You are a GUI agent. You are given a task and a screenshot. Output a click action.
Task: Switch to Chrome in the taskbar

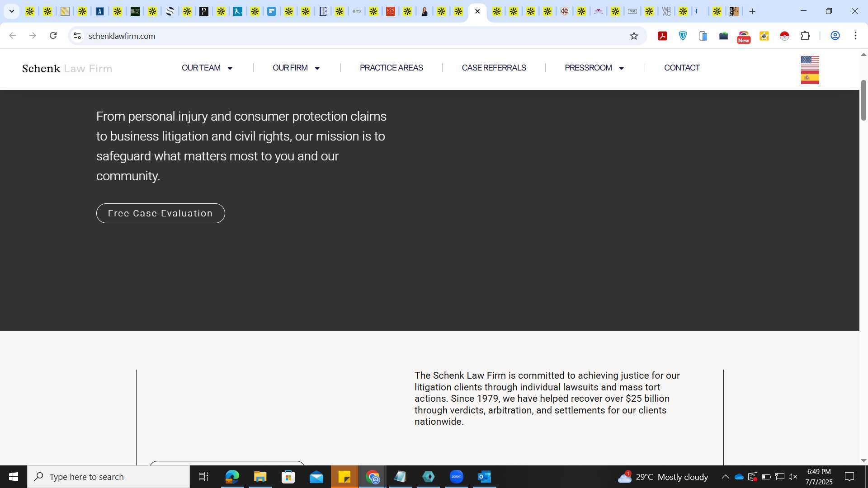click(373, 477)
